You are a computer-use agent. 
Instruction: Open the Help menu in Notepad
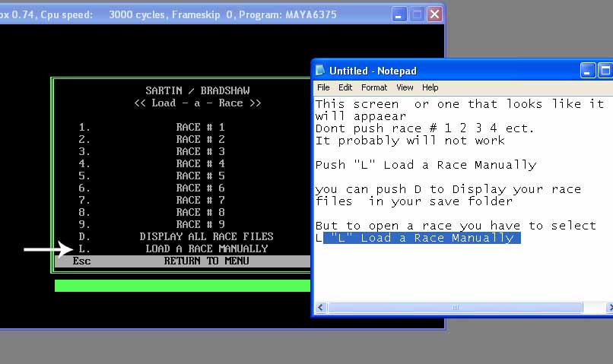(x=430, y=87)
